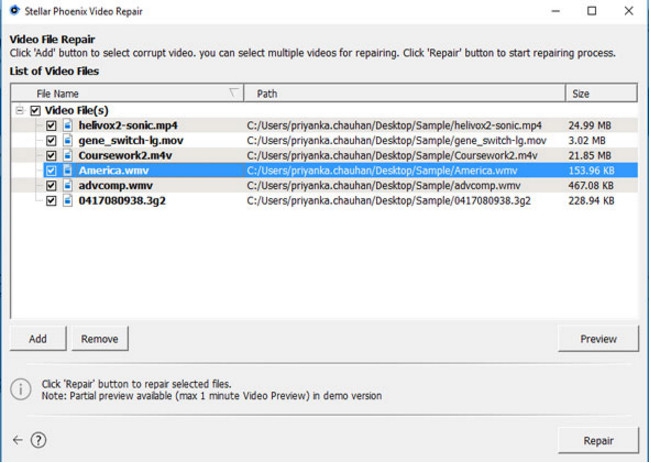Image resolution: width=651 pixels, height=463 pixels.
Task: Click the file icon beside gene_switch-lg.mov
Action: [x=68, y=140]
